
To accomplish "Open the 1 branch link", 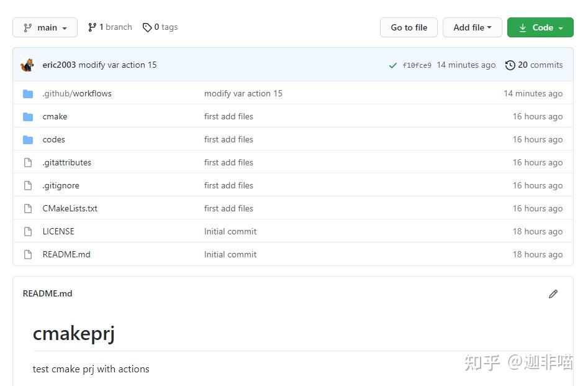I will (x=110, y=27).
